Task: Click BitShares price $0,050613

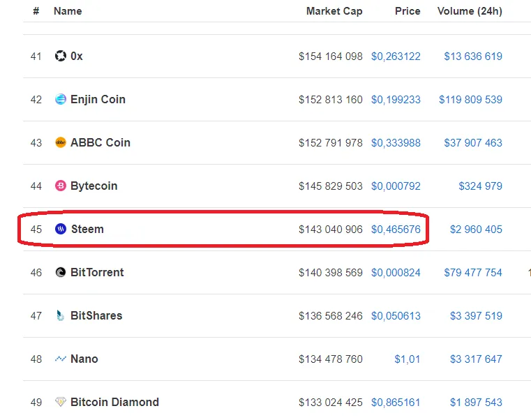Action: [x=396, y=316]
